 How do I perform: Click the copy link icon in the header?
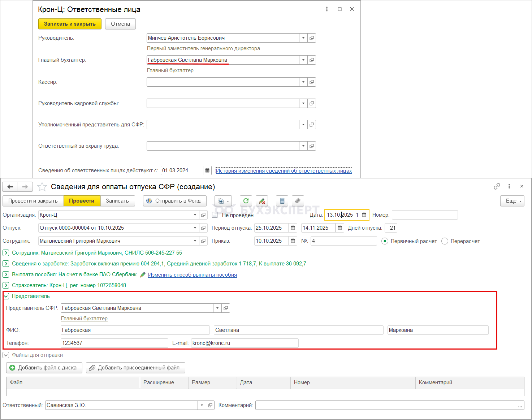(497, 186)
